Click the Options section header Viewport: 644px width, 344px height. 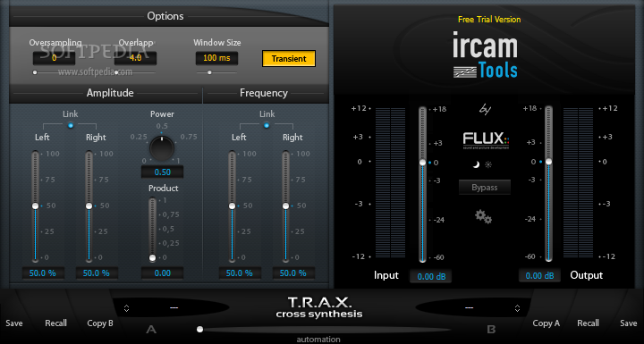(165, 16)
